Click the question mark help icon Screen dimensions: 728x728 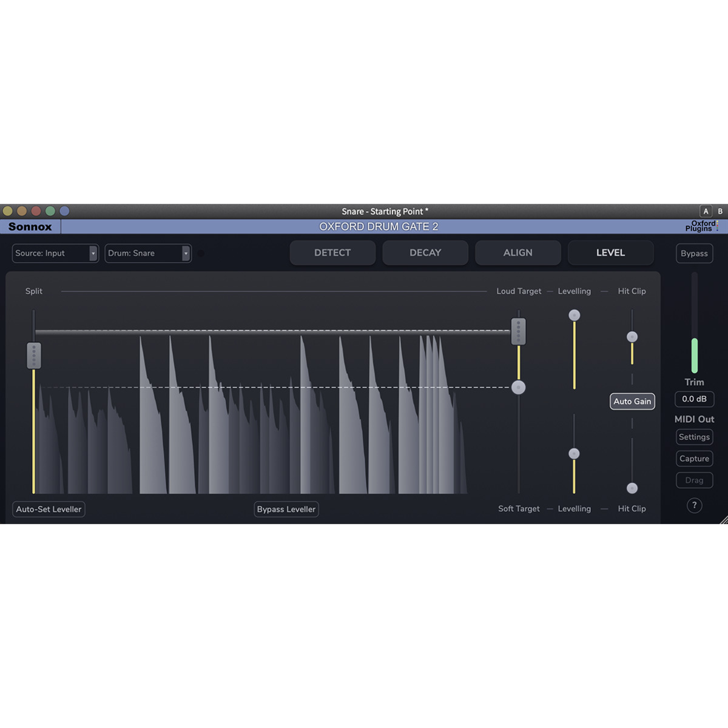(x=694, y=505)
